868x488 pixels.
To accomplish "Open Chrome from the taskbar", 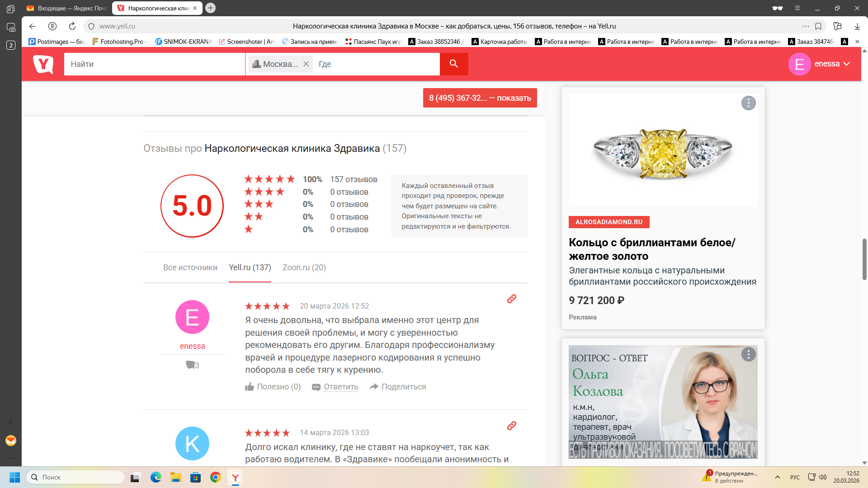I will pos(215,477).
